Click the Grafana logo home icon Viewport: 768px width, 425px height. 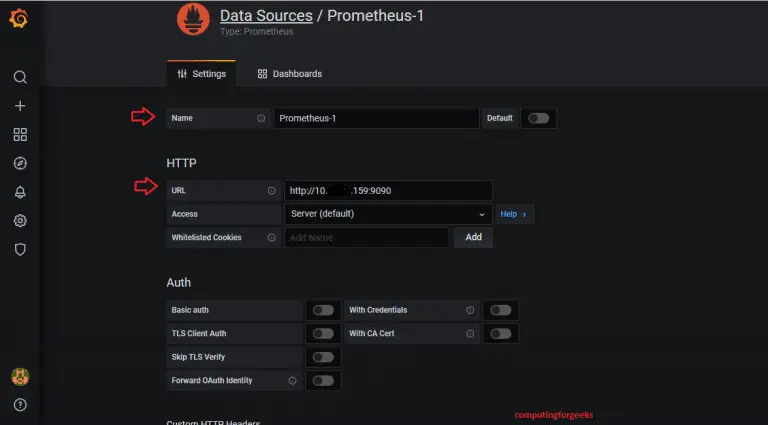(19, 20)
